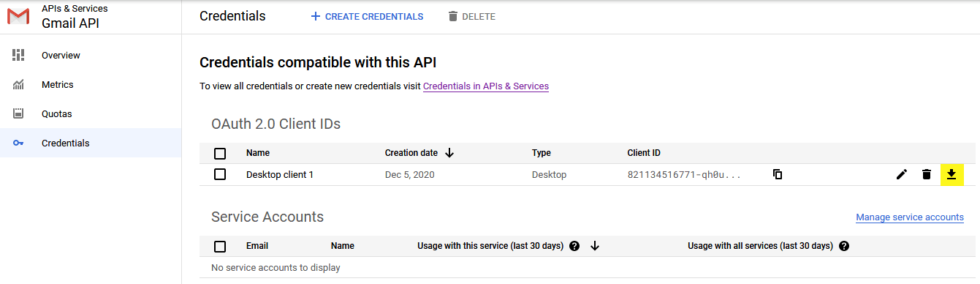Viewport: 980px width, 284px height.
Task: Click the Client ID column header
Action: [x=644, y=153]
